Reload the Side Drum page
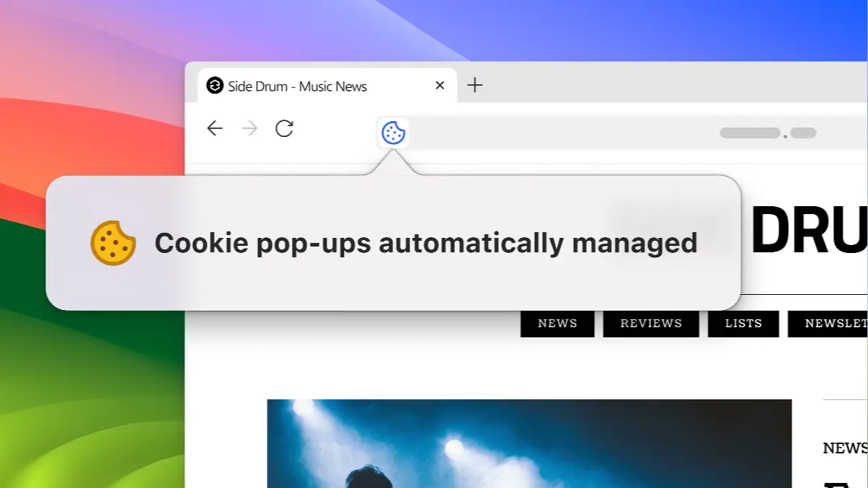868x488 pixels. click(x=284, y=128)
